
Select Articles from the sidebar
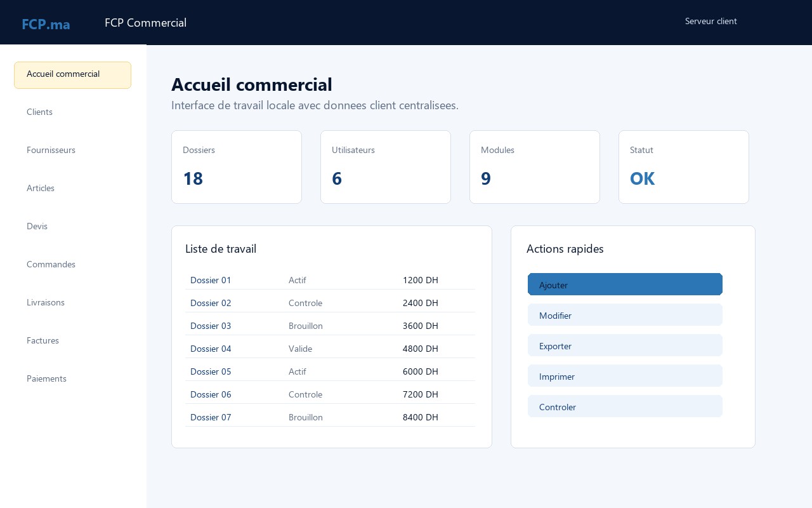[x=72, y=188]
